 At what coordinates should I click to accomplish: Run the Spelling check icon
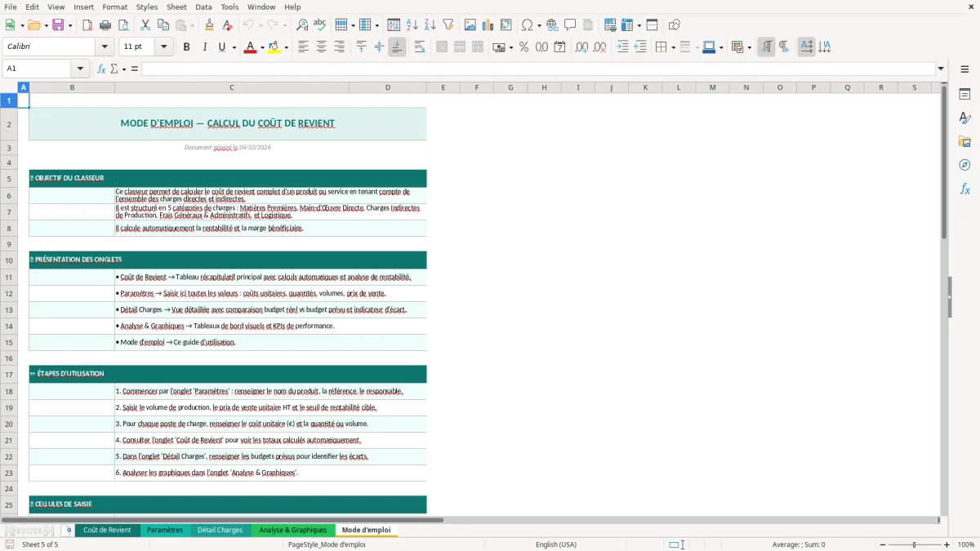(x=320, y=25)
